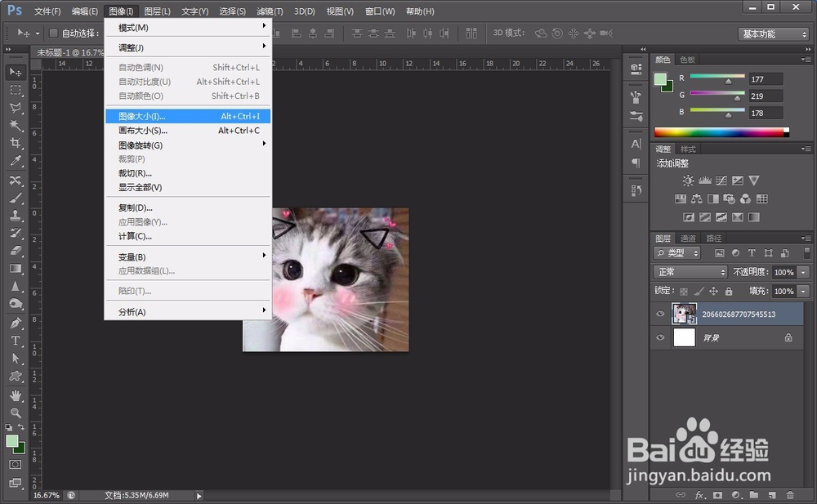The width and height of the screenshot is (817, 504).
Task: Select the Hand tool
Action: click(16, 395)
